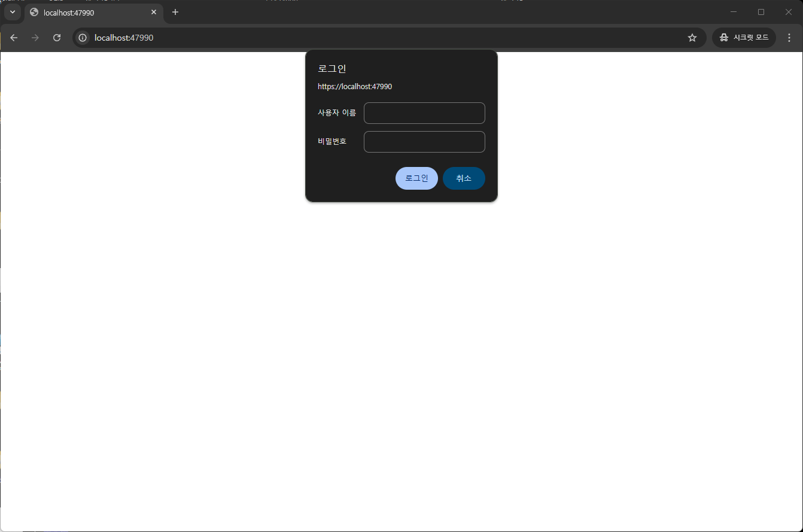This screenshot has width=803, height=532.
Task: Open the Chrome three-dot menu
Action: (789, 38)
